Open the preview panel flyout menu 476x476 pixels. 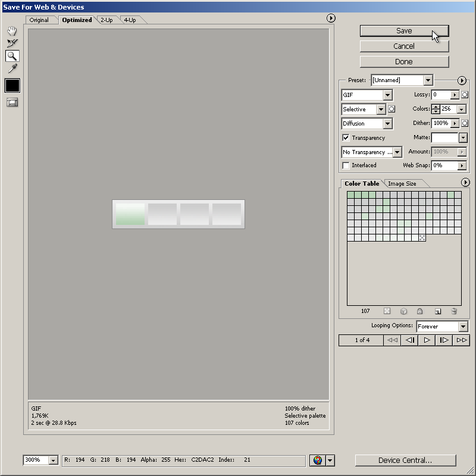331,18
